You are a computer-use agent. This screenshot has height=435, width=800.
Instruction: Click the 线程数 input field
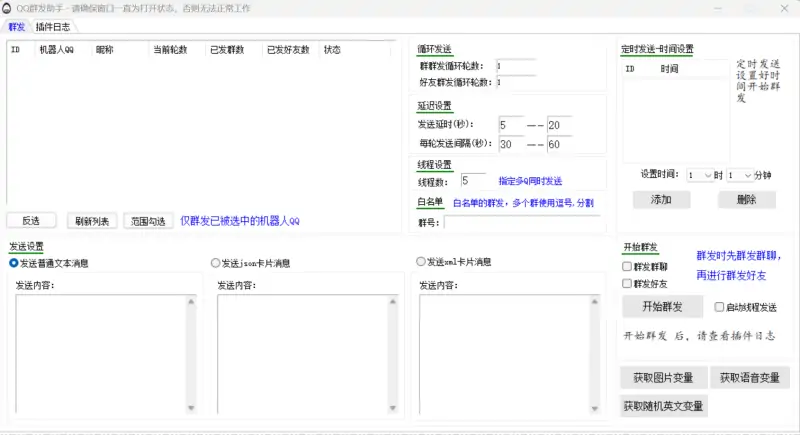(x=472, y=181)
